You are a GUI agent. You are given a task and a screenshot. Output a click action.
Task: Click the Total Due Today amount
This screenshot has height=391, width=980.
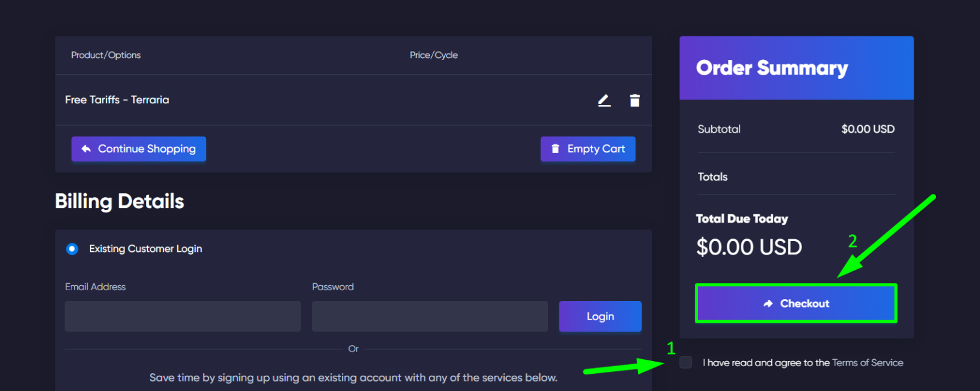[x=748, y=247]
